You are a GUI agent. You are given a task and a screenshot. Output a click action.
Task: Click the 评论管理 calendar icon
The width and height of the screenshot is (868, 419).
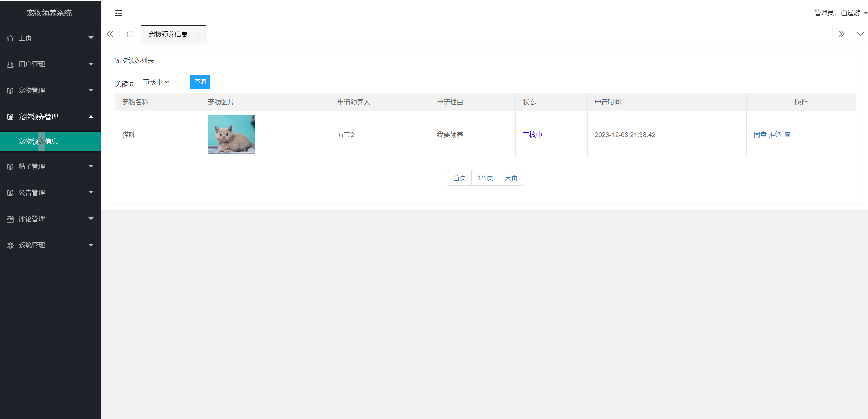(10, 219)
